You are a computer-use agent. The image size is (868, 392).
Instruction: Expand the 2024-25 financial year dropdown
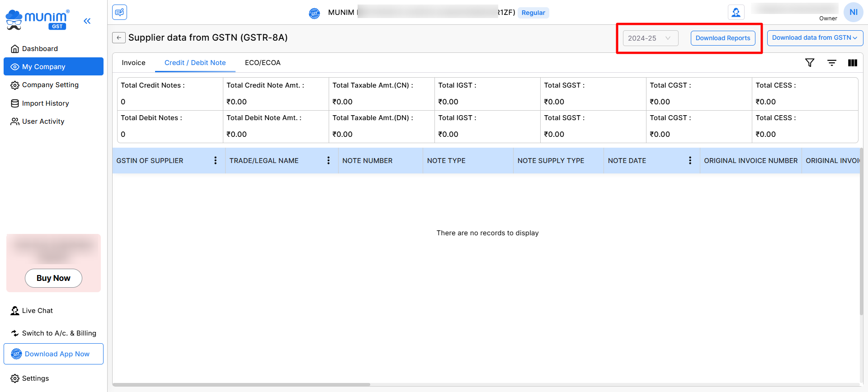650,38
